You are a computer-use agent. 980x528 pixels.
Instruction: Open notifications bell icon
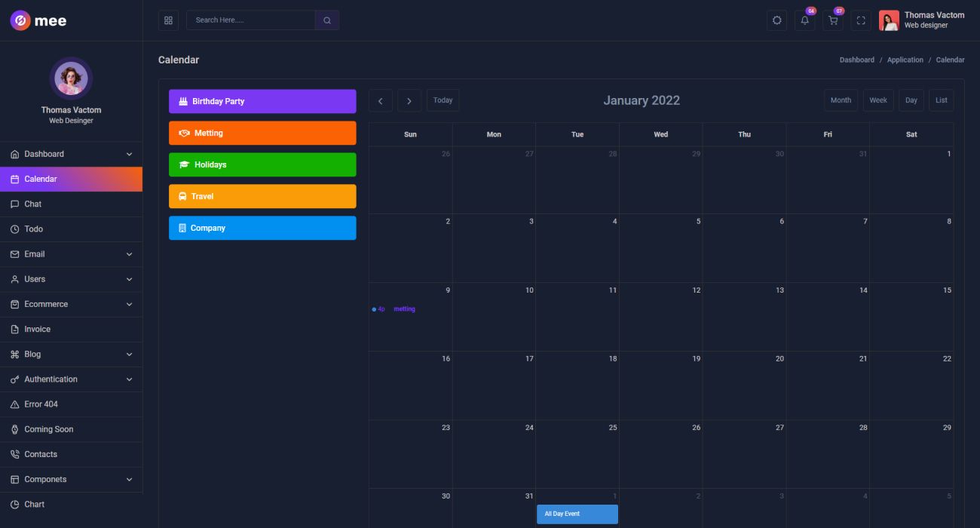click(805, 20)
